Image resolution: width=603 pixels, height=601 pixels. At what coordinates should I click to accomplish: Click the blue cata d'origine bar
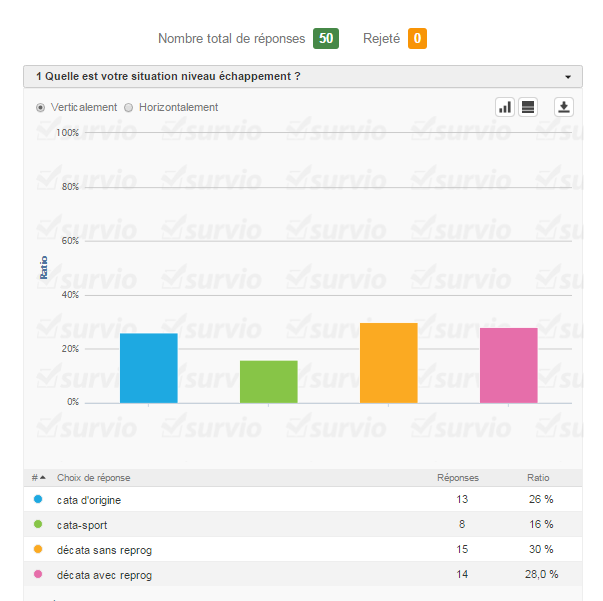click(148, 368)
